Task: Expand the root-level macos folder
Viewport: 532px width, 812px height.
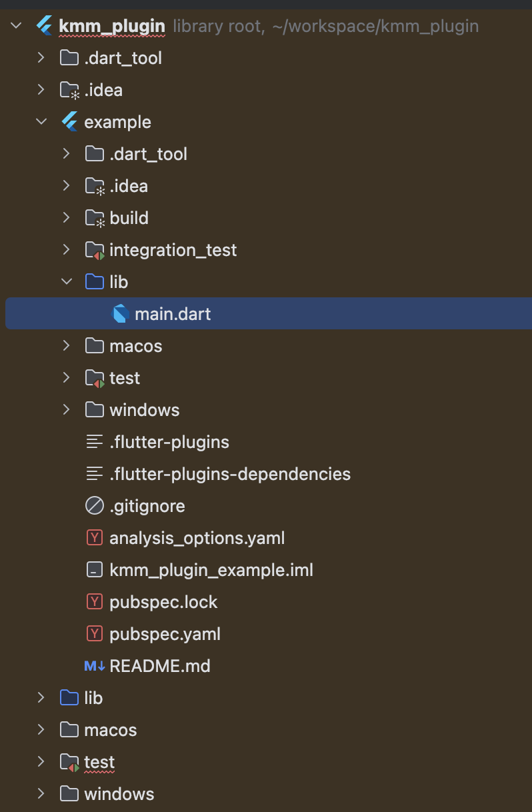Action: (41, 730)
